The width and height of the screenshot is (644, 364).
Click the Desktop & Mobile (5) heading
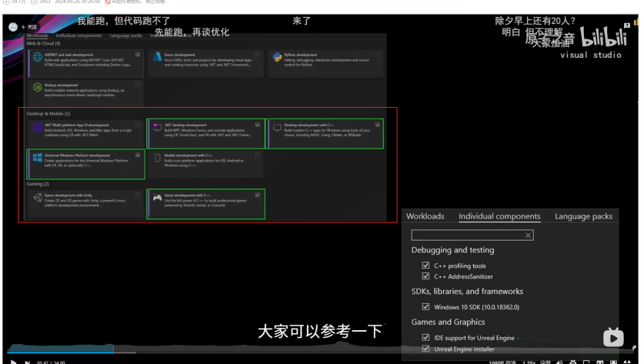48,114
